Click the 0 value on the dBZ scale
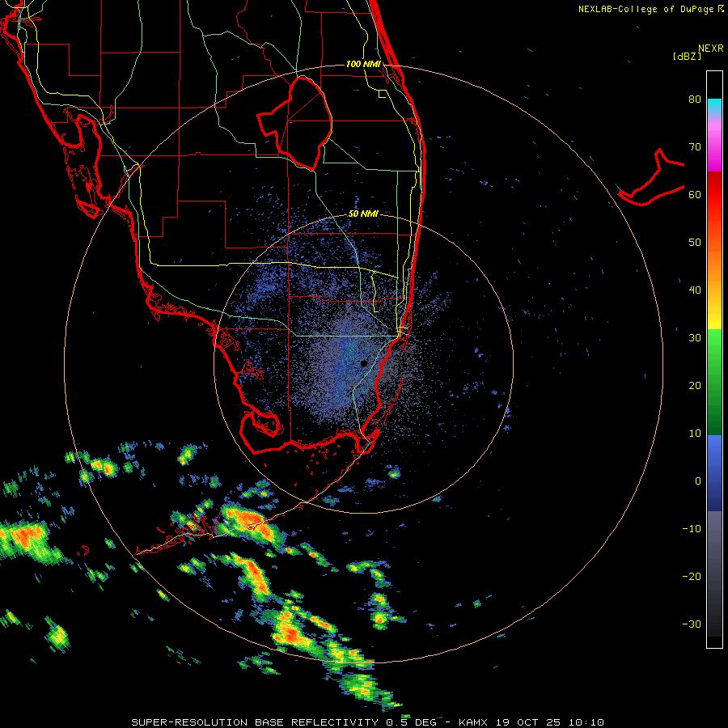728x728 pixels. (698, 481)
